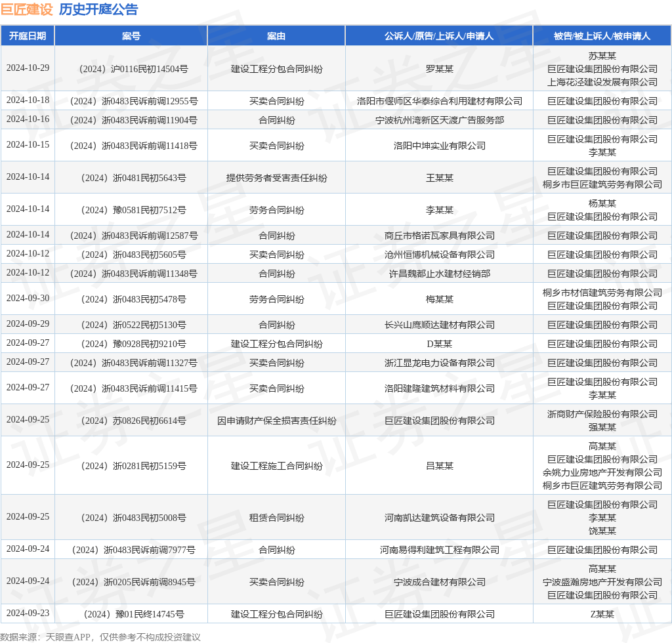Image resolution: width=672 pixels, height=643 pixels.
Task: Click case number (2024)浙0483民诉前调7977号
Action: point(134,550)
